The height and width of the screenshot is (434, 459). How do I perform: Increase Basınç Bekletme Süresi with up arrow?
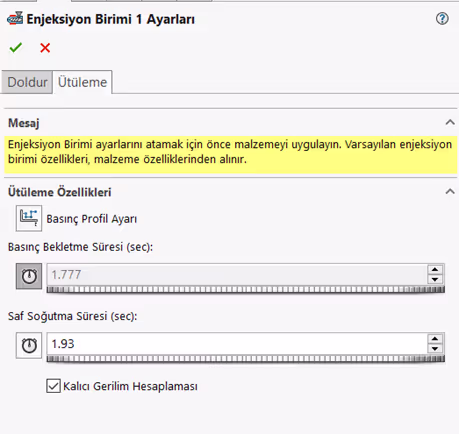pos(435,270)
